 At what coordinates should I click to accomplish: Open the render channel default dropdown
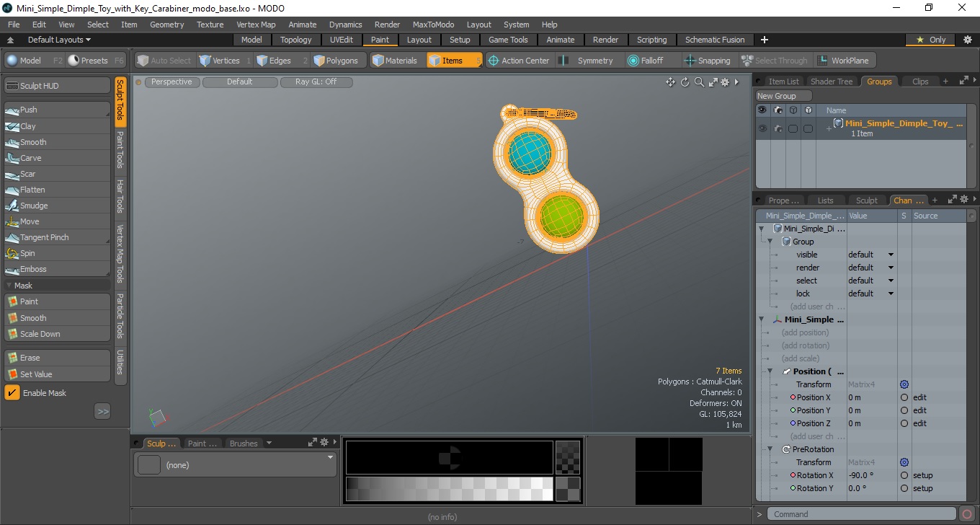pos(870,268)
